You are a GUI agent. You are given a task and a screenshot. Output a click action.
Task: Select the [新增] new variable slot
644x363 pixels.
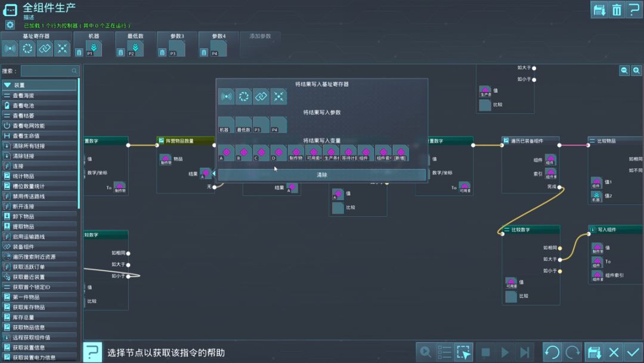coord(401,153)
